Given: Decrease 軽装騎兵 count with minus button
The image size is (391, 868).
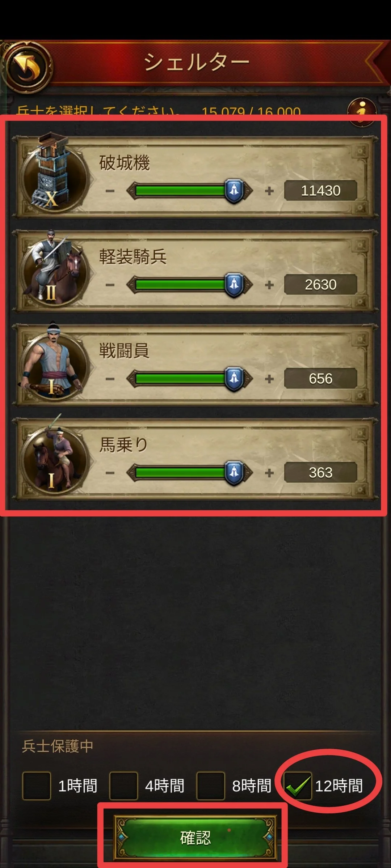Looking at the screenshot, I should point(110,285).
